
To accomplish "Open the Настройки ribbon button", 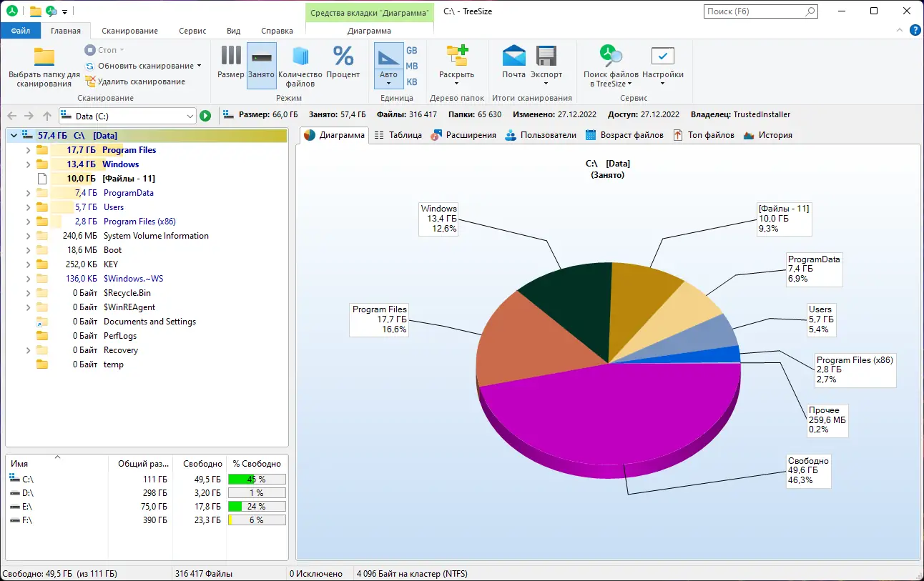I will [x=662, y=64].
